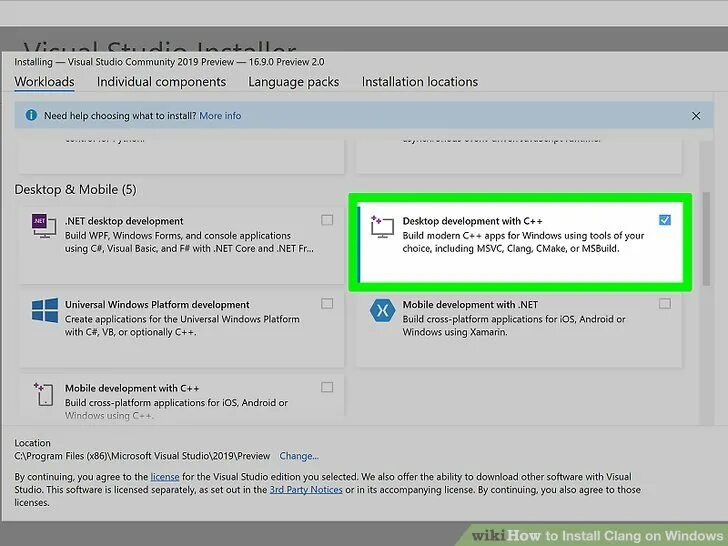The width and height of the screenshot is (728, 546).
Task: Dismiss the help banner with the X
Action: tap(696, 116)
